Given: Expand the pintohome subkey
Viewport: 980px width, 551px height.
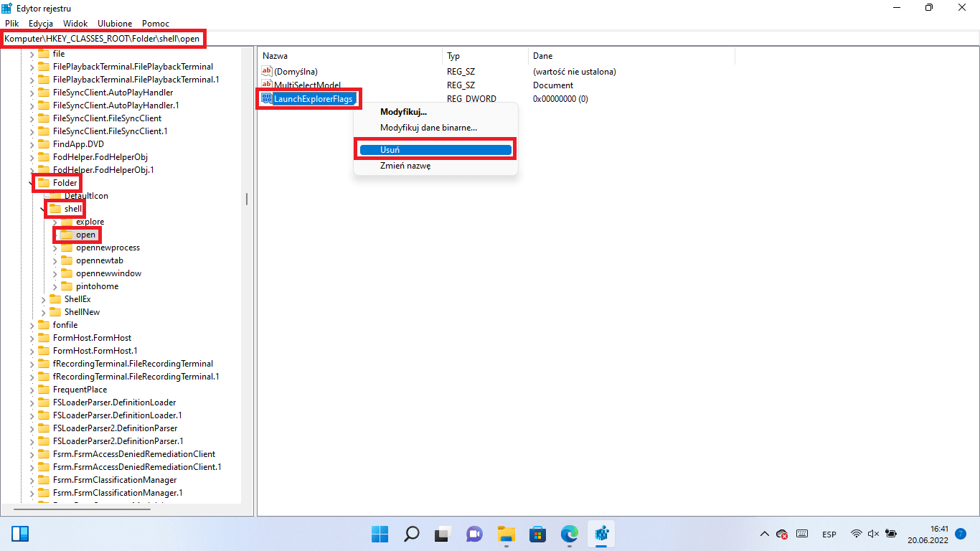Looking at the screenshot, I should [55, 286].
